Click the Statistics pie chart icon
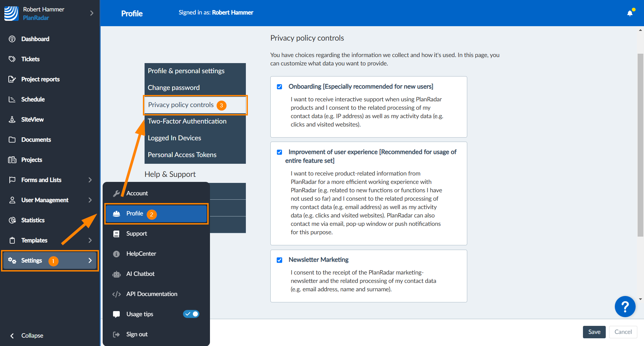The height and width of the screenshot is (346, 644). (x=12, y=220)
